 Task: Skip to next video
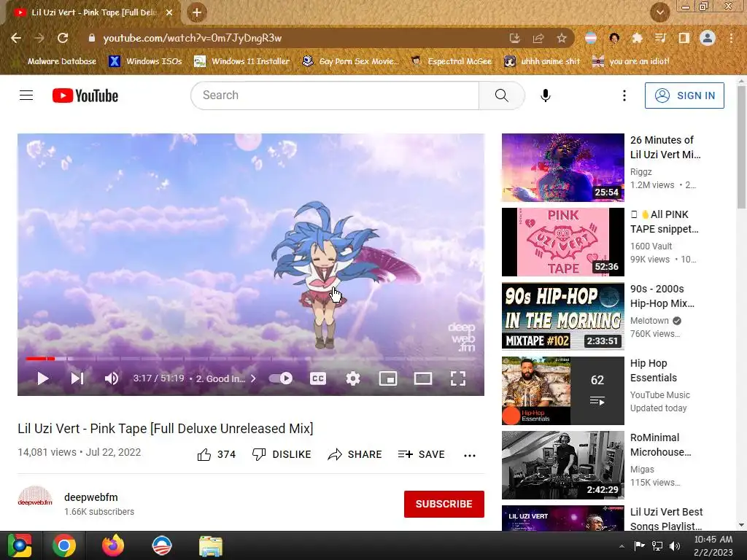(x=77, y=378)
